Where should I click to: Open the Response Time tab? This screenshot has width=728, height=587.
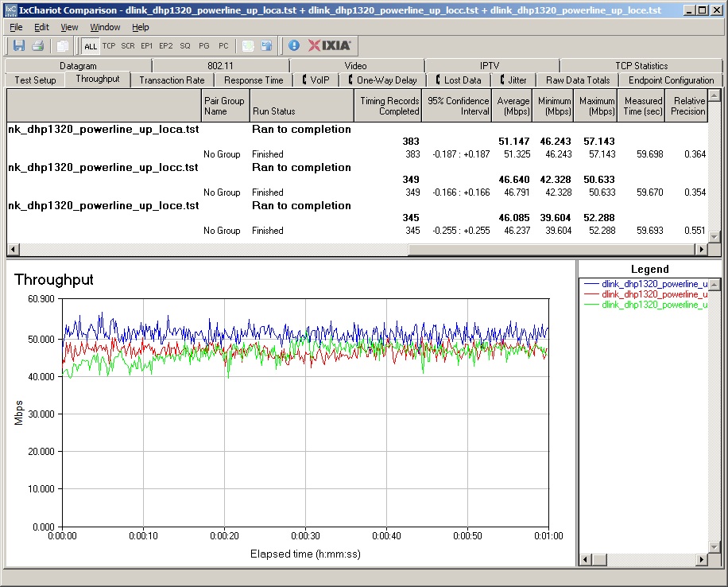[254, 80]
